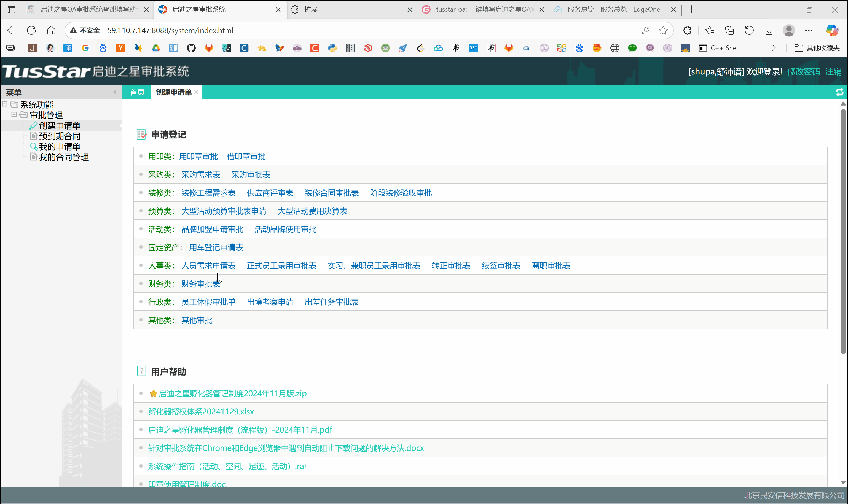The image size is (848, 504).
Task: Click the browser home icon
Action: (51, 31)
